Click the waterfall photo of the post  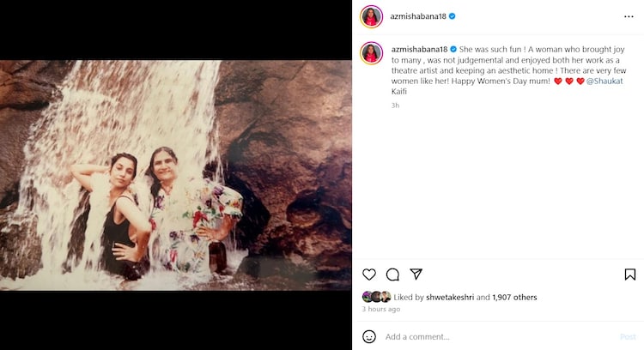(x=176, y=175)
